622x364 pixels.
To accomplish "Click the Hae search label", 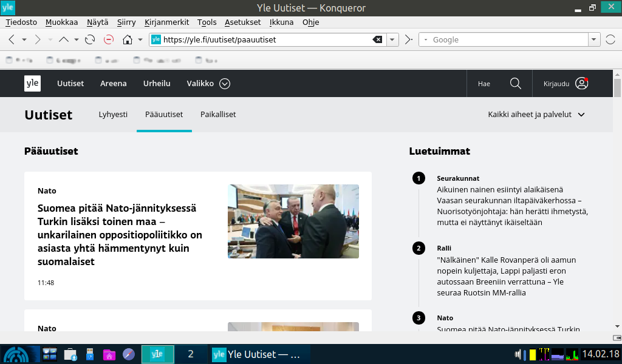I will [x=484, y=84].
